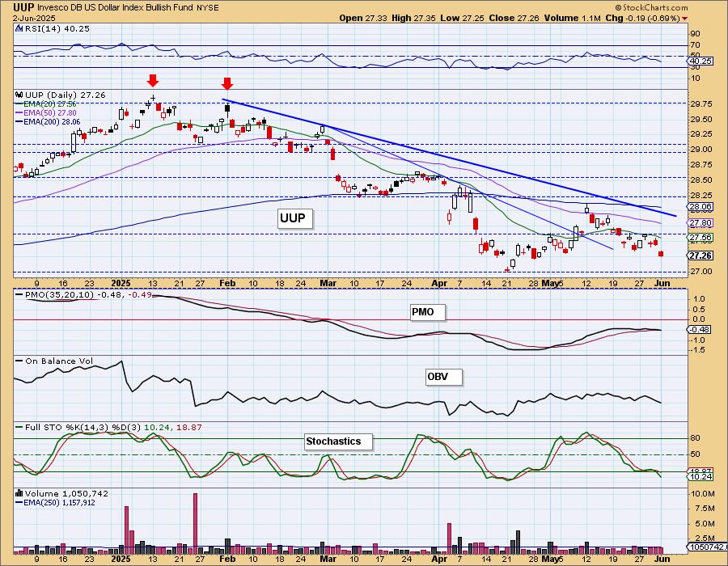Click the 10.0M label on the volume axis

(x=701, y=494)
